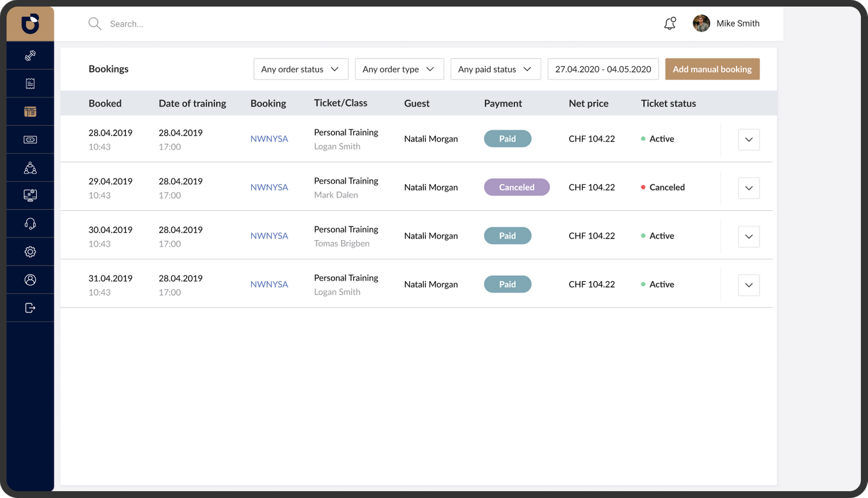Open the people group icon in sidebar
868x498 pixels.
tap(30, 168)
